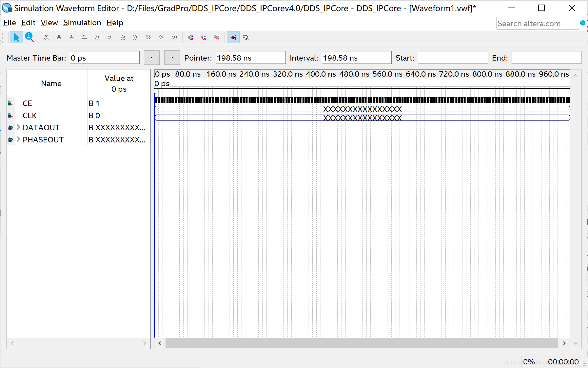Open the Arbitrary Value (X?) tool
The image size is (588, 368).
tap(161, 37)
